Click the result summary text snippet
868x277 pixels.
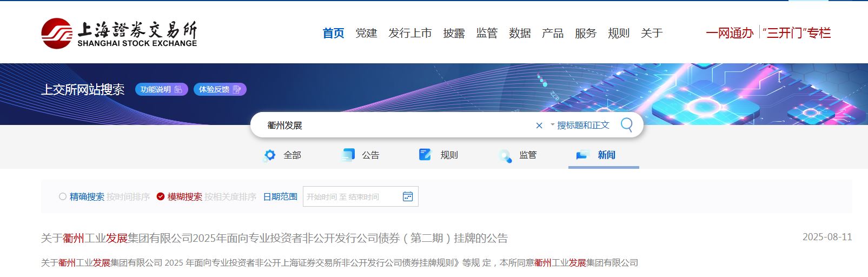(x=340, y=263)
